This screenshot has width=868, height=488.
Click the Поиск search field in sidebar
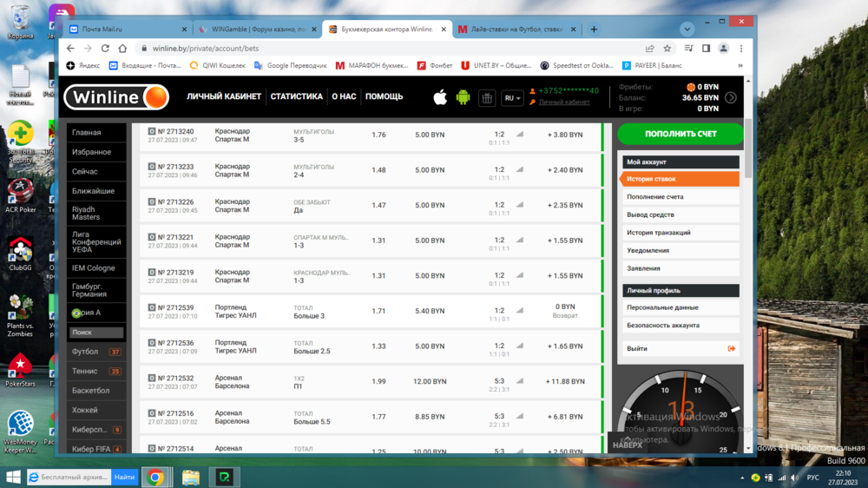coord(95,333)
